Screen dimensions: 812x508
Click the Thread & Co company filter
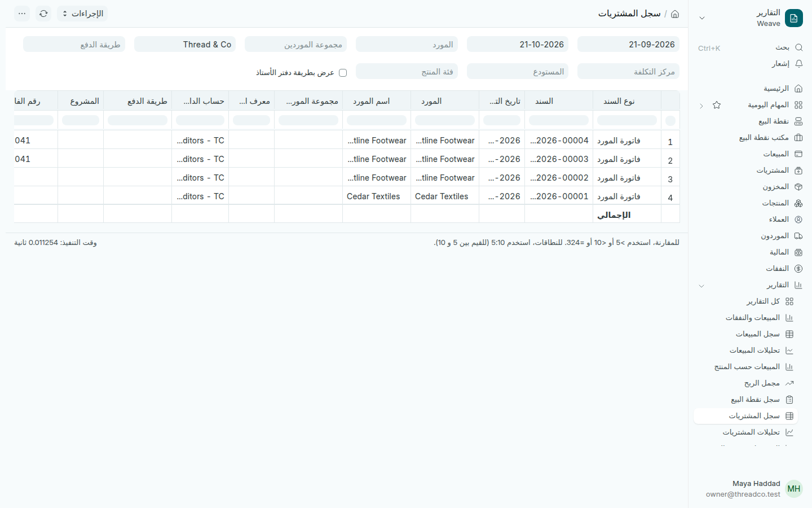pos(185,45)
